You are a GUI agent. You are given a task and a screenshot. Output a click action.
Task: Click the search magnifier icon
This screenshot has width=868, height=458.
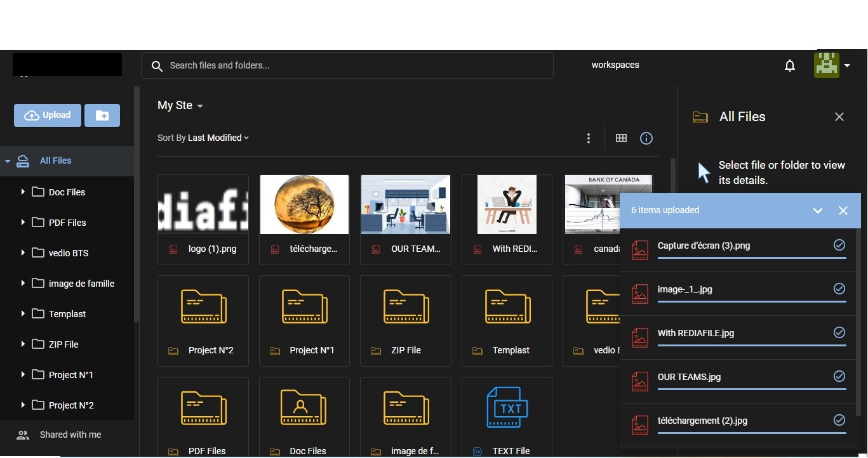pos(157,66)
